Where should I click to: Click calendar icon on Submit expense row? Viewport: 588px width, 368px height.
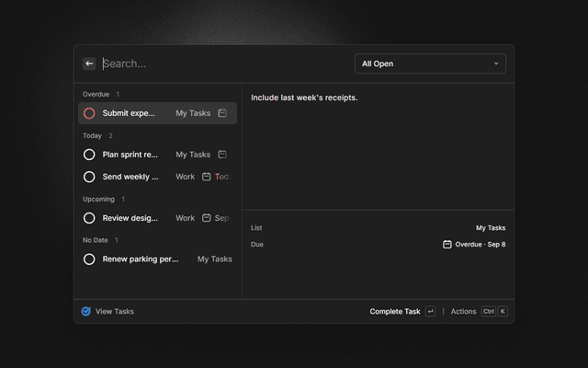pos(222,113)
